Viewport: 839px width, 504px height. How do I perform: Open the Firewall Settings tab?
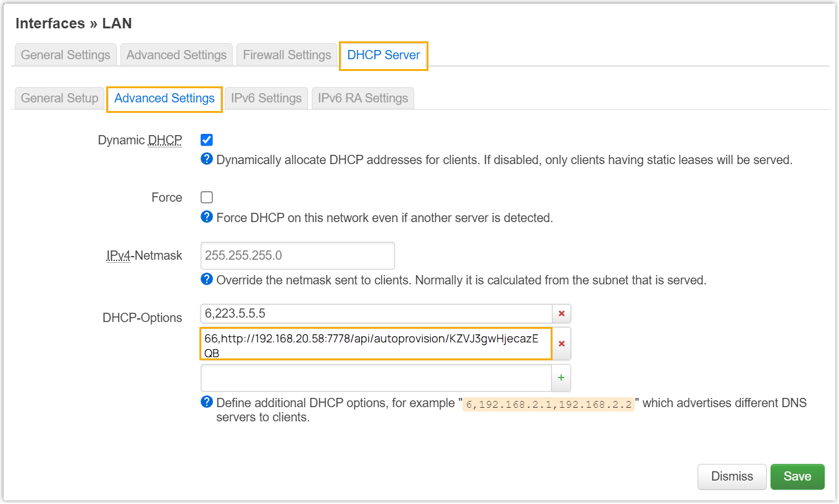click(x=287, y=55)
